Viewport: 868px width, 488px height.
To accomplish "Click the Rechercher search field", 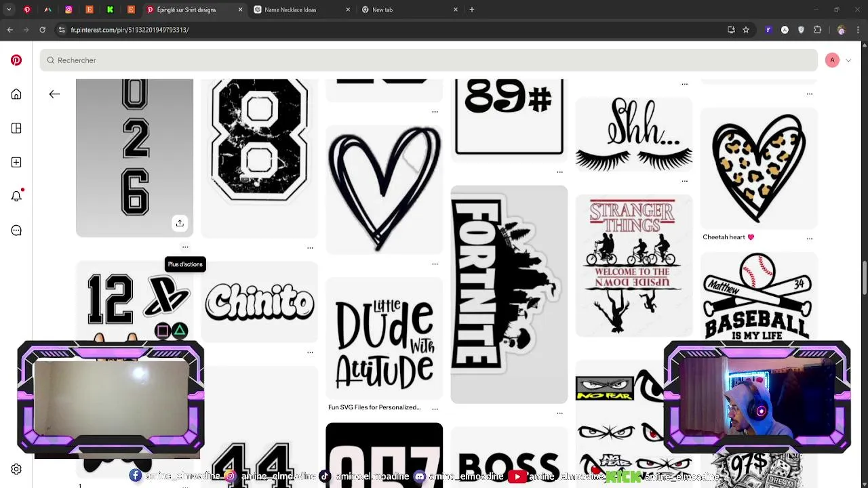I will (429, 60).
